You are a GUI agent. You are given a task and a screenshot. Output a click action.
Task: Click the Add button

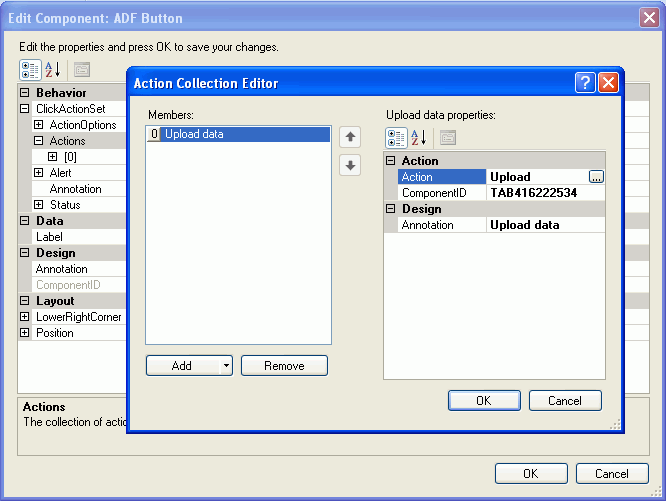(183, 366)
